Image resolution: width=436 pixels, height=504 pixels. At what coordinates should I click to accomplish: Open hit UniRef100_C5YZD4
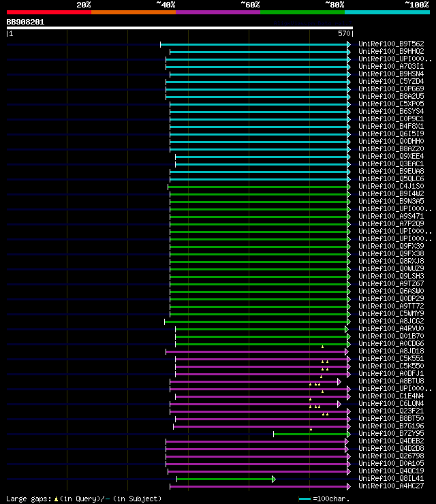coord(391,81)
